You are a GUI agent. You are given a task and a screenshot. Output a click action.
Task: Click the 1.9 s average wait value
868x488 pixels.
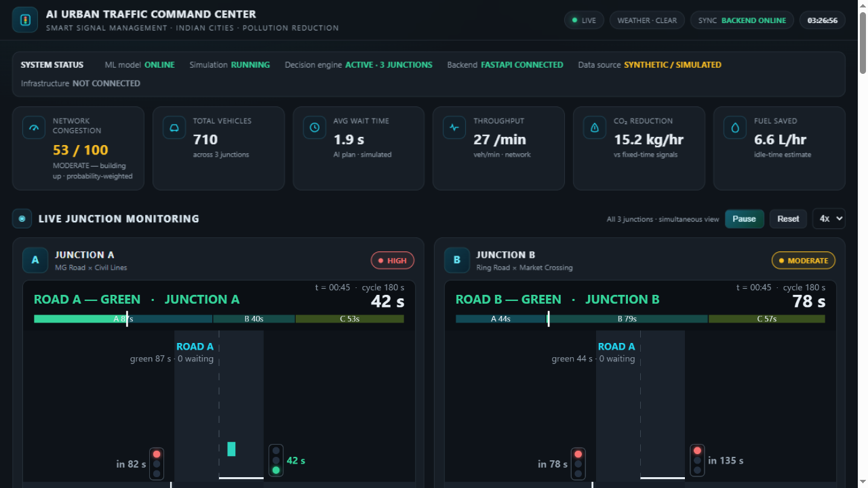click(x=349, y=140)
